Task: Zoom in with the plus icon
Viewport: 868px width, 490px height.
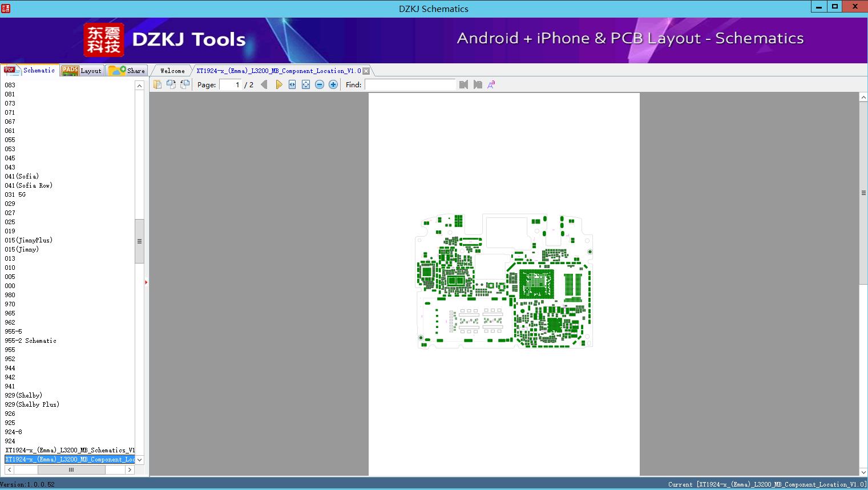Action: coord(333,84)
